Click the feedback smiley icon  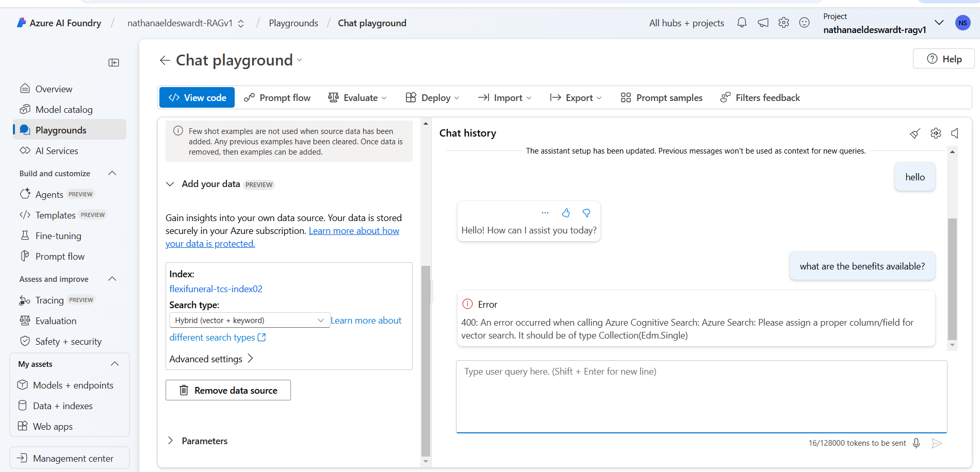tap(804, 23)
